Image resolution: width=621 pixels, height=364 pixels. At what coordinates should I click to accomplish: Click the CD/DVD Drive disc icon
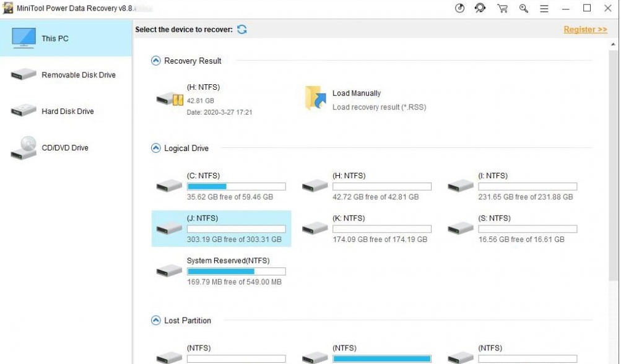(24, 148)
